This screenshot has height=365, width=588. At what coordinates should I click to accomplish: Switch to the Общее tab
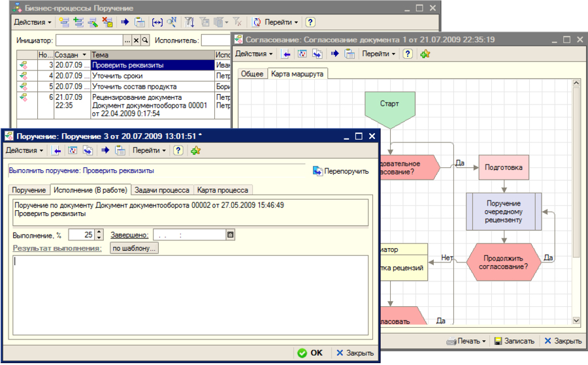[x=252, y=74]
